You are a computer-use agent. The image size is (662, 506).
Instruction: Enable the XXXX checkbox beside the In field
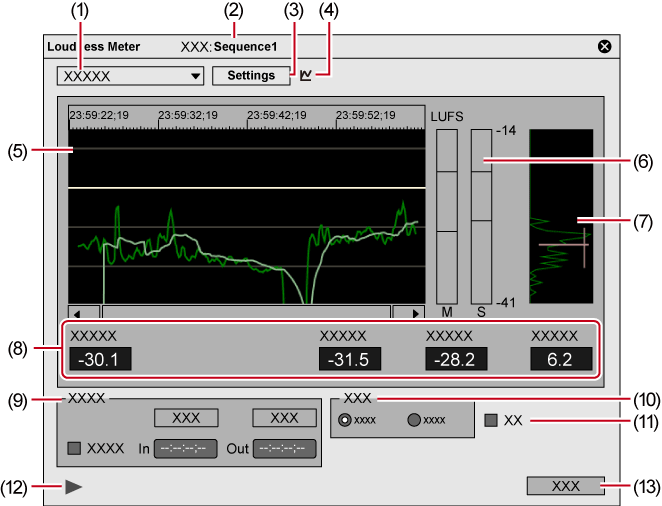74,449
